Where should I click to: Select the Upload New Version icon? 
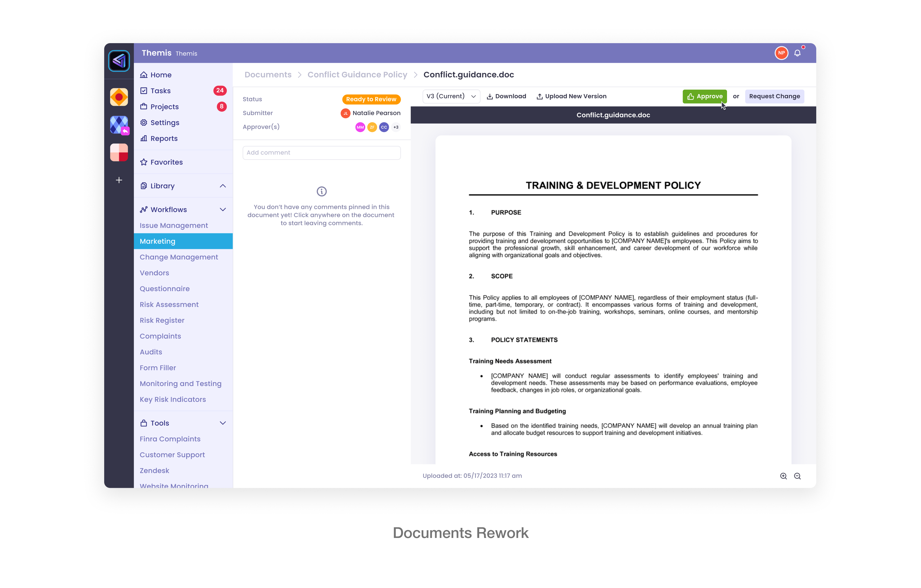(540, 96)
